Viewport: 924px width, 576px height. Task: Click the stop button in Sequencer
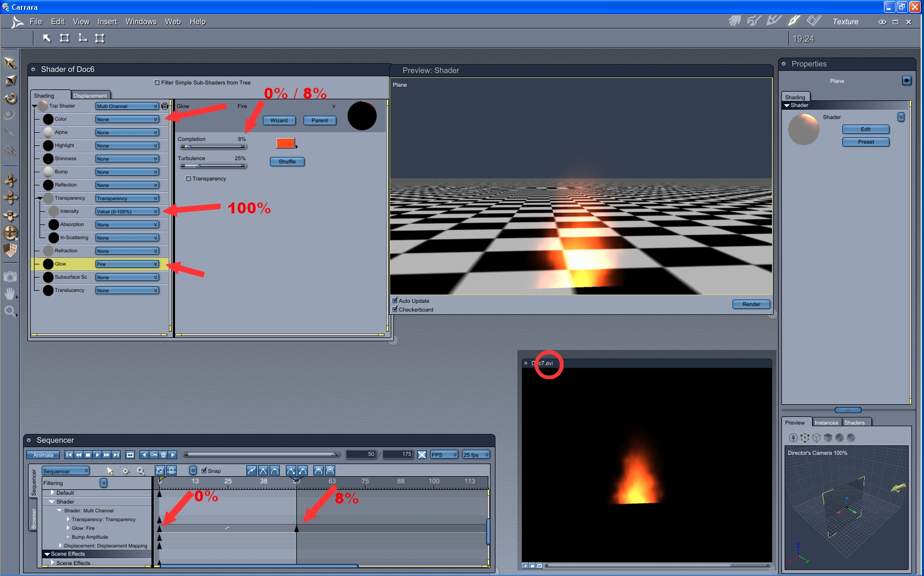pyautogui.click(x=88, y=455)
